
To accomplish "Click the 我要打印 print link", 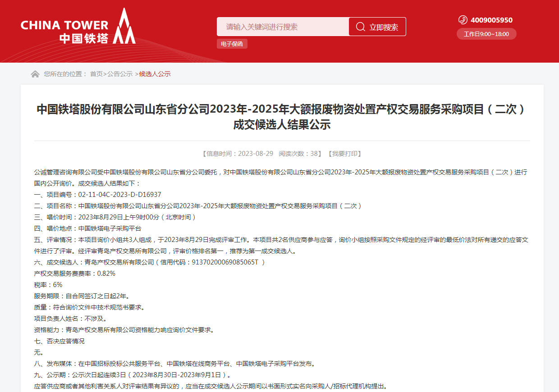I will click(344, 154).
